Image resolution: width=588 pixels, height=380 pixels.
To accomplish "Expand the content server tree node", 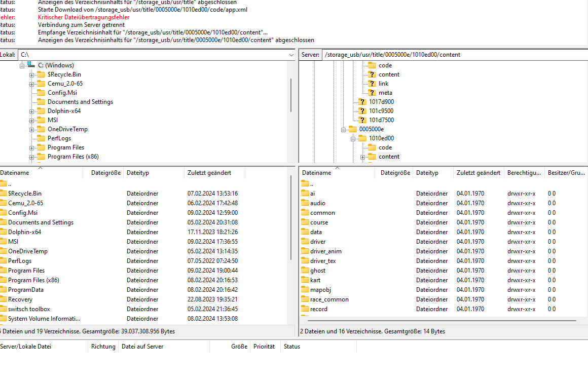I will tap(362, 157).
